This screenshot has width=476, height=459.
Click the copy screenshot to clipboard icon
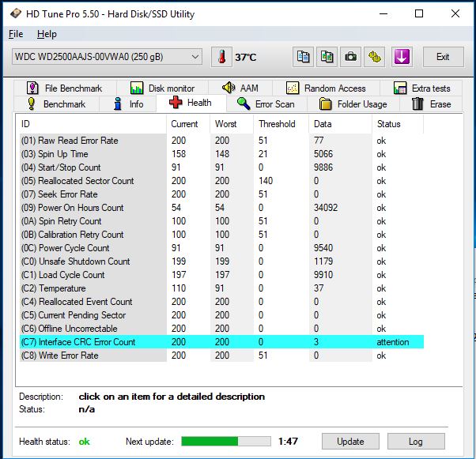(x=327, y=57)
